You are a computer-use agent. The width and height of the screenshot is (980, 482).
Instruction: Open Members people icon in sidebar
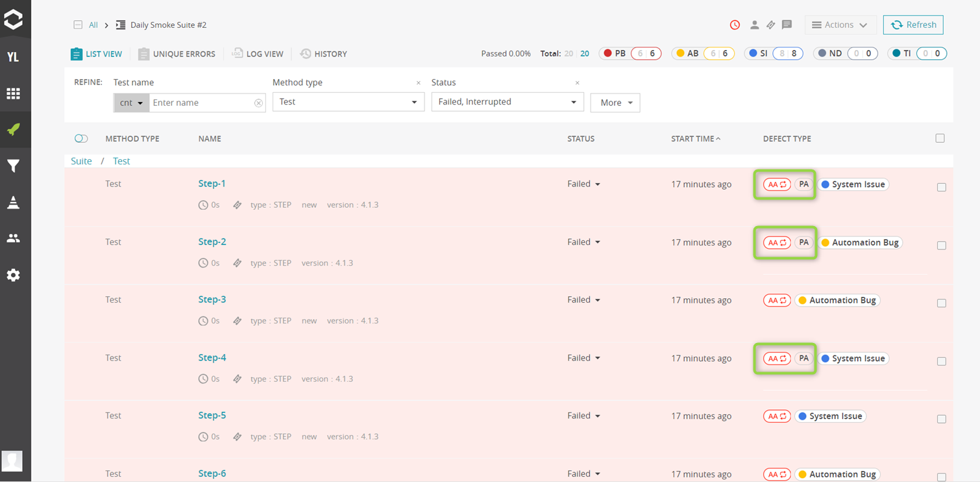click(13, 238)
